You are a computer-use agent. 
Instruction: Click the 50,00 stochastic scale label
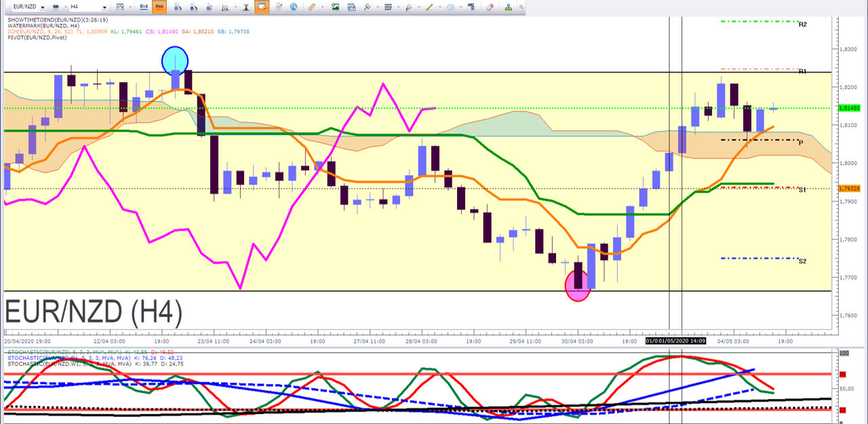(x=848, y=389)
